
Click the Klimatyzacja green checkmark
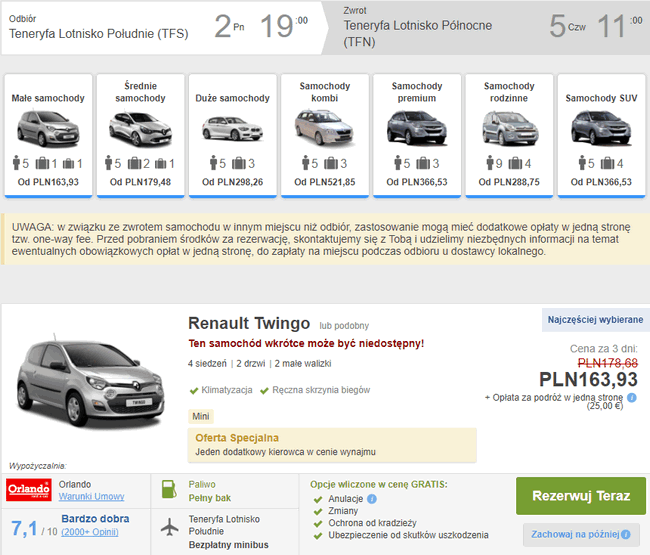[x=193, y=390]
